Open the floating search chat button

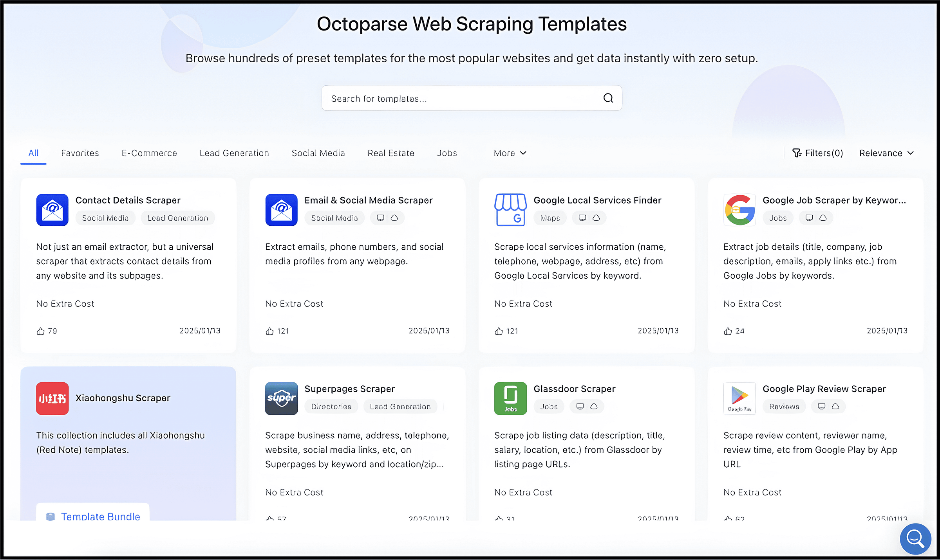915,538
